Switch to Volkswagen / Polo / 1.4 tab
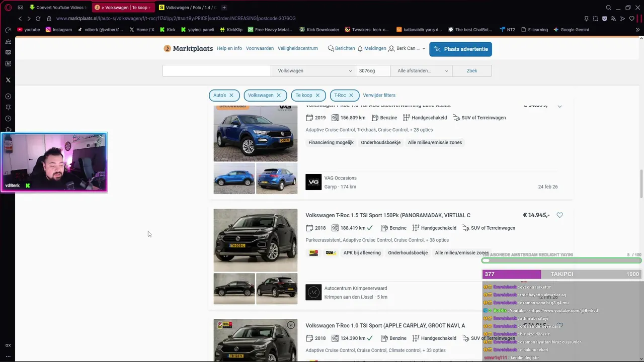Image resolution: width=644 pixels, height=362 pixels. click(188, 8)
